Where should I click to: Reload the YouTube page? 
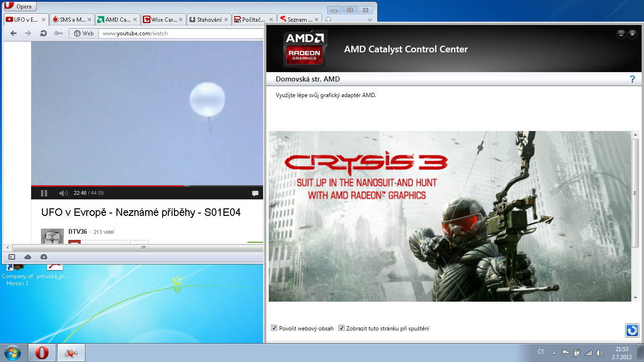pyautogui.click(x=43, y=33)
